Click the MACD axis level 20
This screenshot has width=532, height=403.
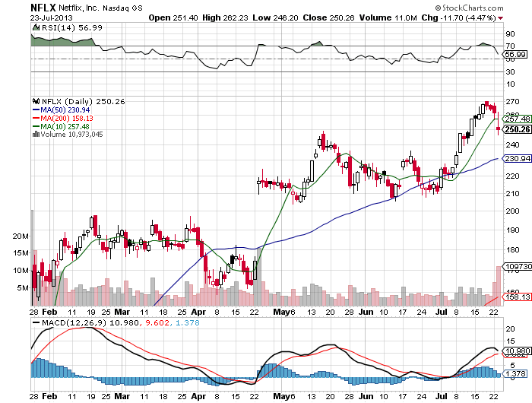click(x=510, y=328)
